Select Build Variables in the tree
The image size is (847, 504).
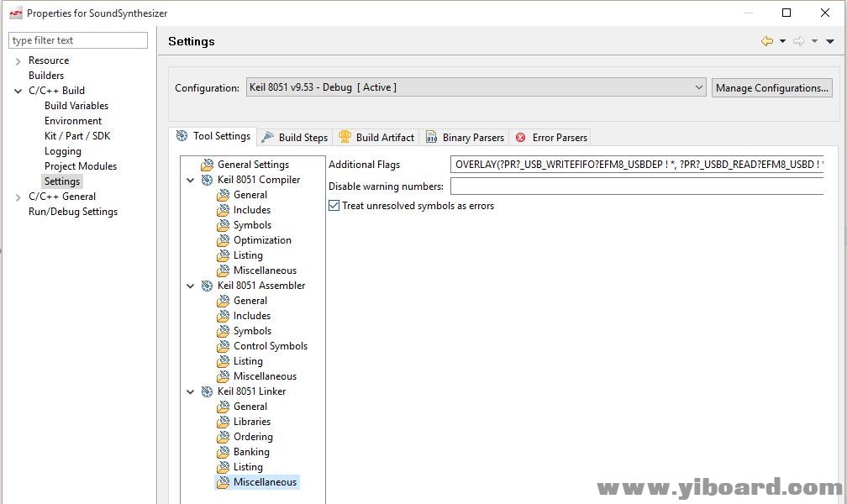click(76, 106)
